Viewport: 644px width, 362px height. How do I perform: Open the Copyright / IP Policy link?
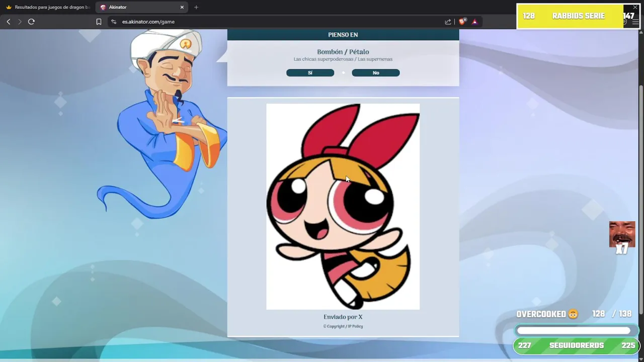(343, 326)
